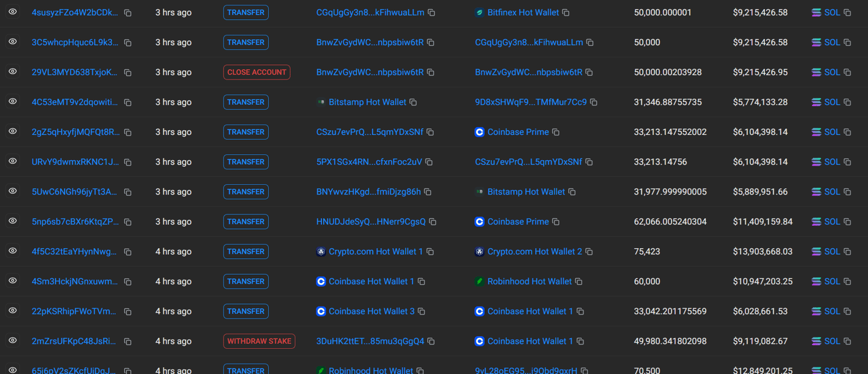Open the 4C53eMT9v2dqowiti transaction link
The height and width of the screenshot is (374, 868).
point(75,102)
